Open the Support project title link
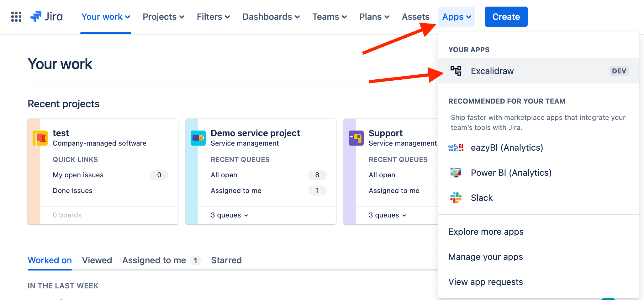This screenshot has width=644, height=300. (x=386, y=133)
